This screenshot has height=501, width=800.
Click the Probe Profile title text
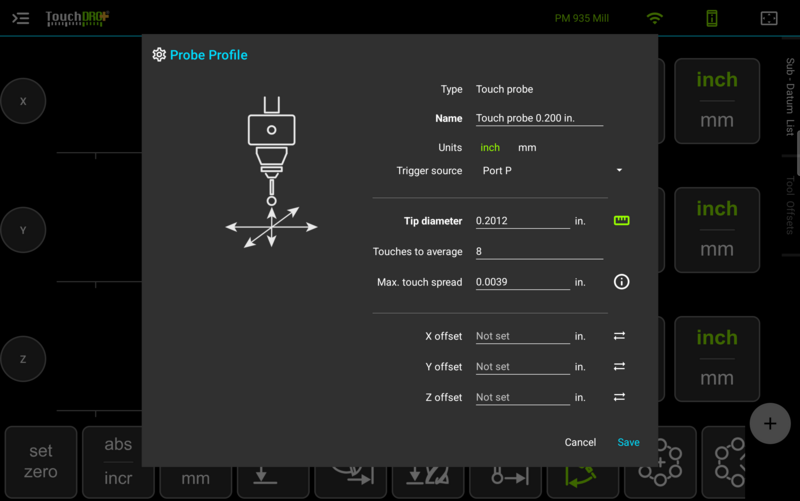(x=209, y=55)
